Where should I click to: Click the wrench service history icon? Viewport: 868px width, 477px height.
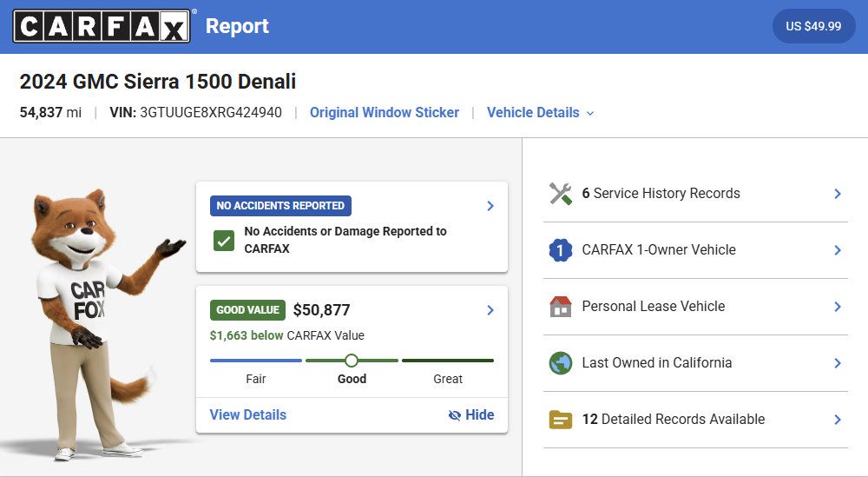click(x=560, y=194)
